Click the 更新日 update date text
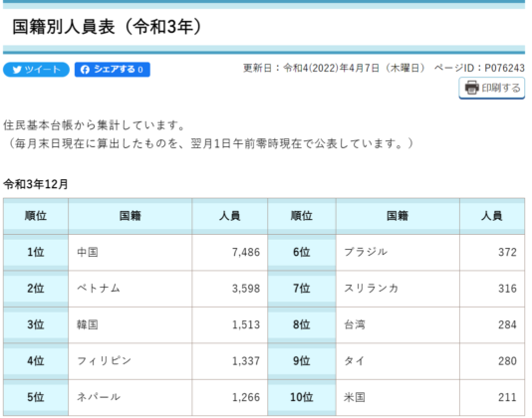 [334, 68]
